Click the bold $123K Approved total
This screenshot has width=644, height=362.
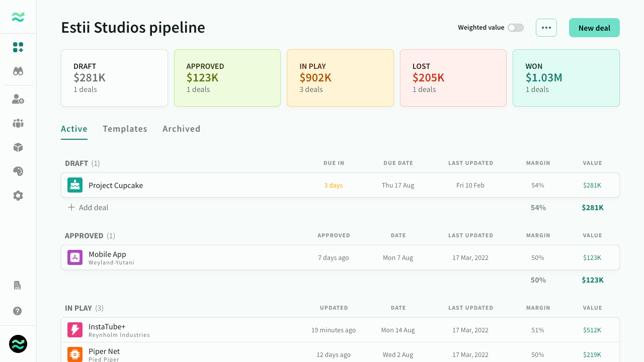(593, 280)
